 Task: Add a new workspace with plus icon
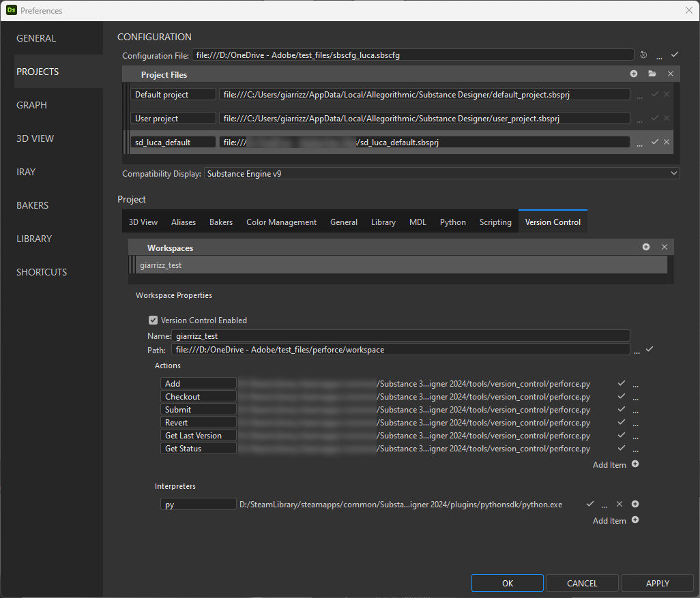pyautogui.click(x=646, y=247)
